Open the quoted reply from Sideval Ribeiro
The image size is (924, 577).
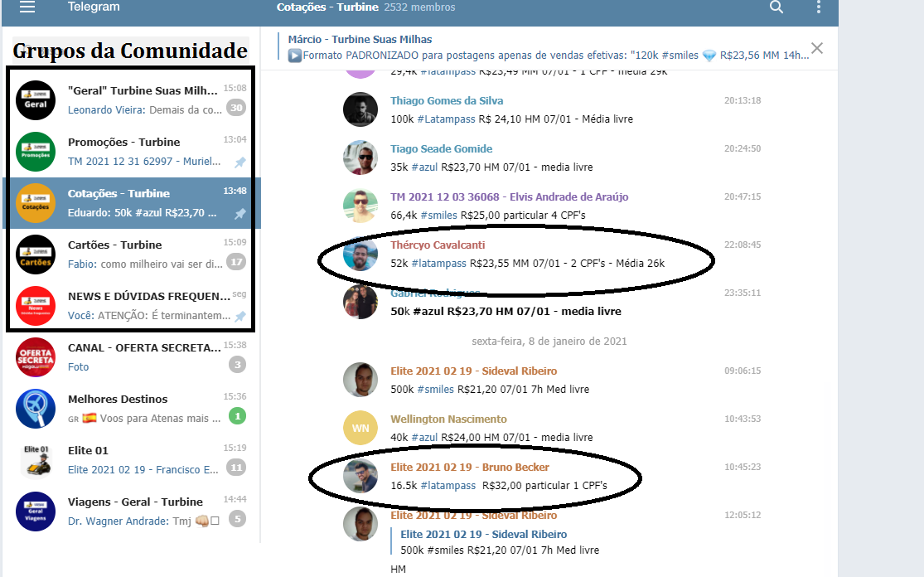tap(495, 542)
